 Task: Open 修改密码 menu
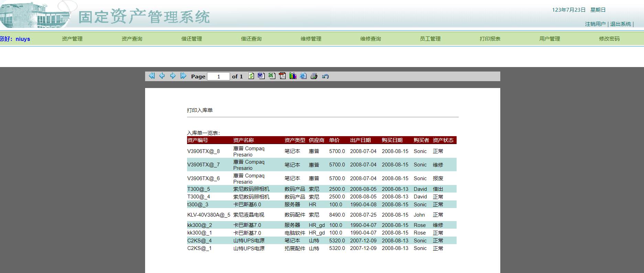click(609, 39)
